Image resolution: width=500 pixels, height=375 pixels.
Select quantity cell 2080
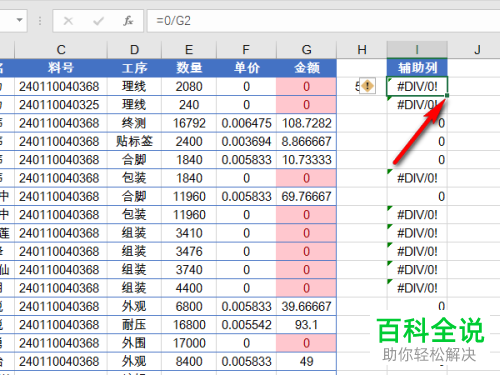tap(189, 86)
